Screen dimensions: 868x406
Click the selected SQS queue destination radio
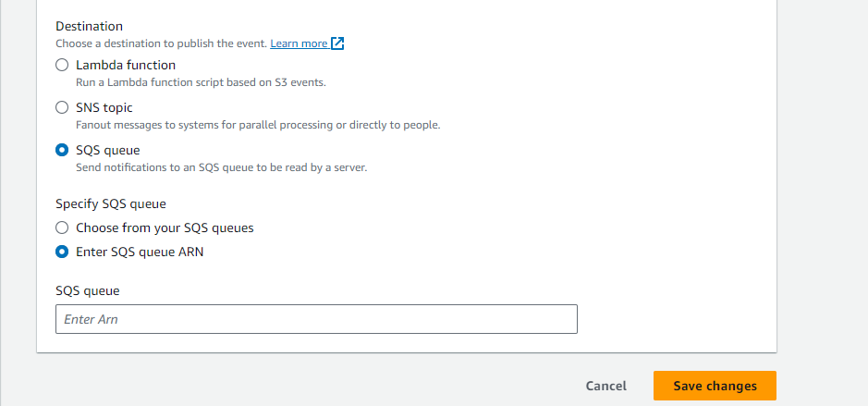pyautogui.click(x=62, y=150)
